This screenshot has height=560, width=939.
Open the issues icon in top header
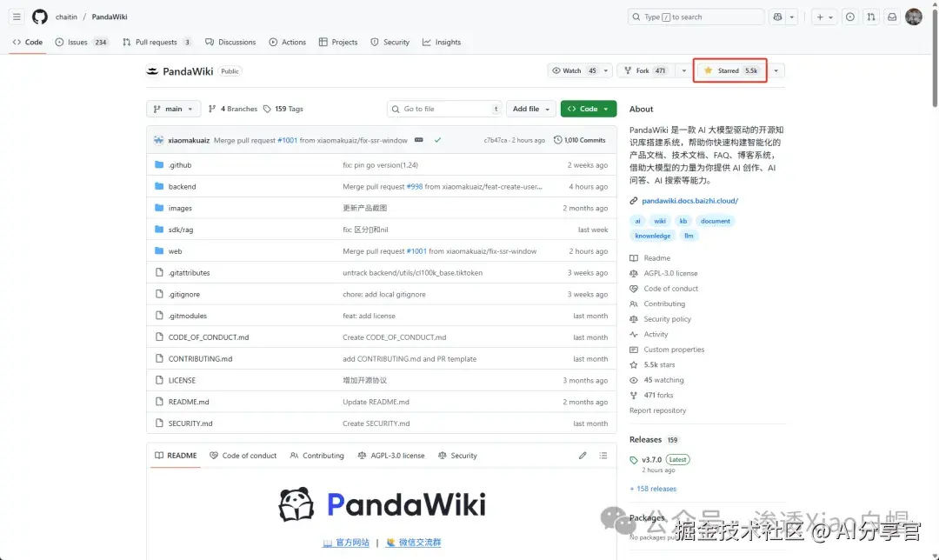tap(849, 17)
